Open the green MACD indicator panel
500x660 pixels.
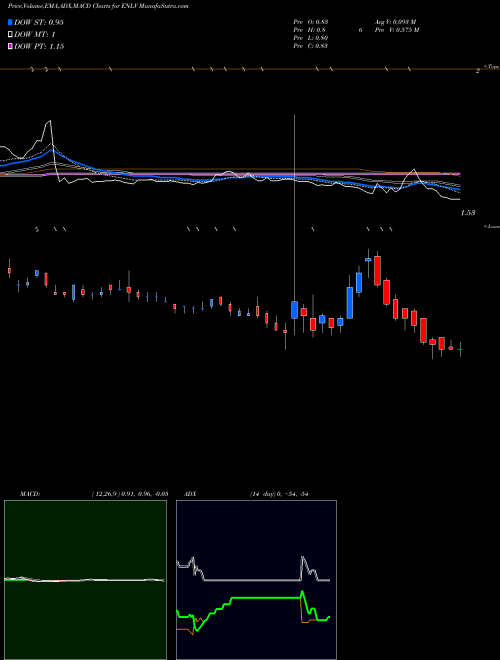pyautogui.click(x=85, y=580)
